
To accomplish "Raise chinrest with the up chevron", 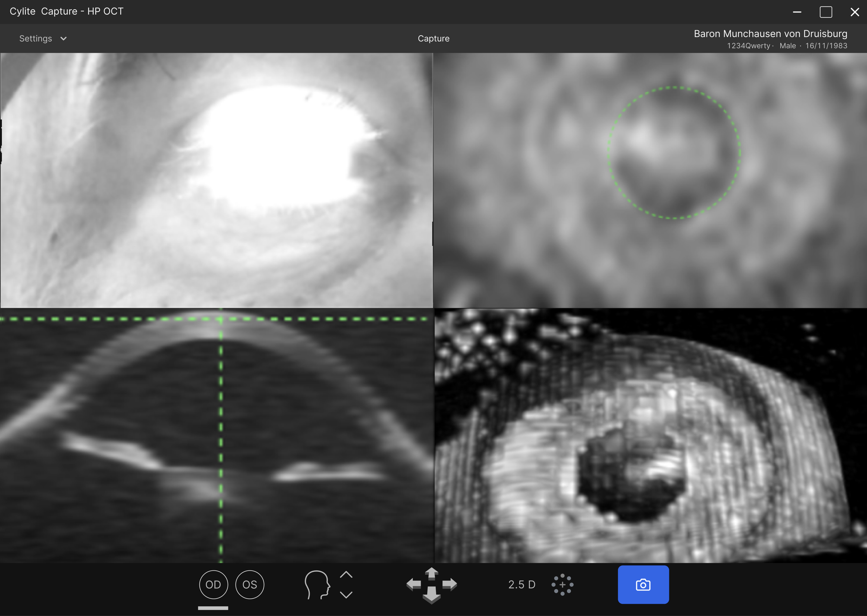I will tap(346, 575).
